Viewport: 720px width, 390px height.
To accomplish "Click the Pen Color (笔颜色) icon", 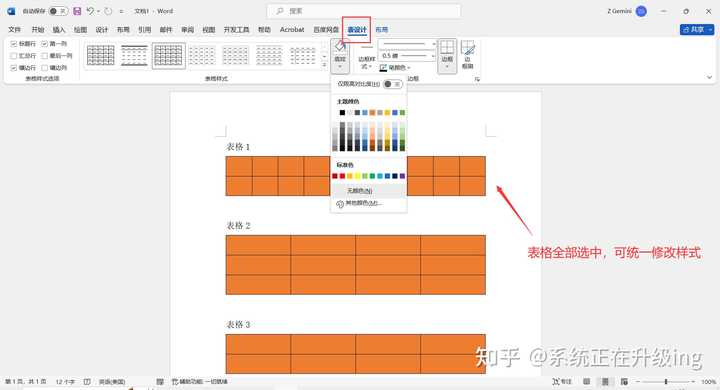I will (x=383, y=68).
